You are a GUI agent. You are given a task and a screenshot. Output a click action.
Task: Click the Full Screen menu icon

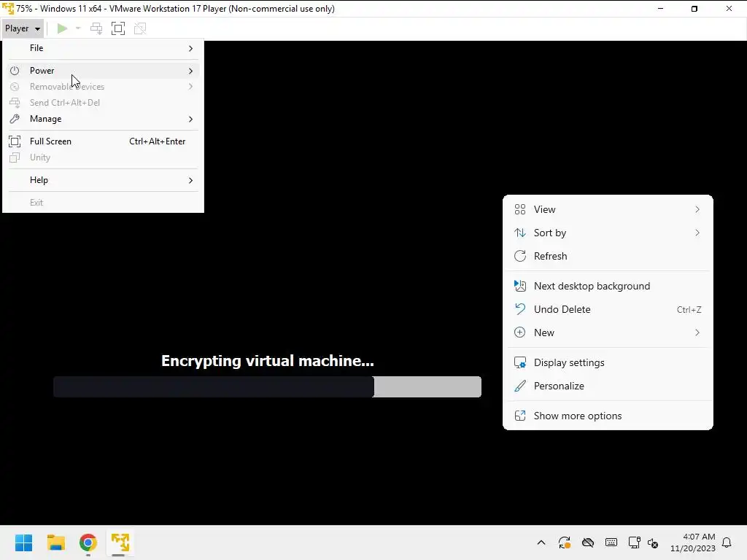pos(15,141)
